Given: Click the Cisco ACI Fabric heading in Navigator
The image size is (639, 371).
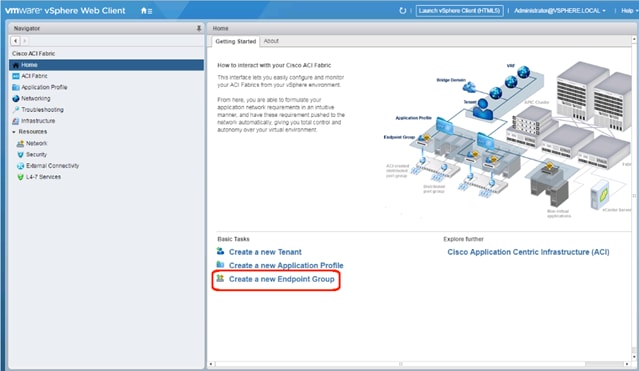Looking at the screenshot, I should [33, 54].
